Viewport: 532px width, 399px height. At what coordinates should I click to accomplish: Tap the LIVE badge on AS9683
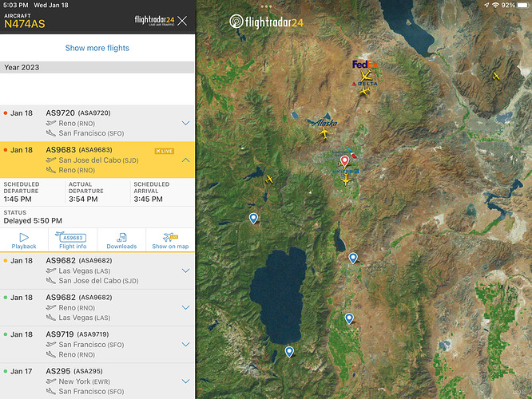[165, 151]
